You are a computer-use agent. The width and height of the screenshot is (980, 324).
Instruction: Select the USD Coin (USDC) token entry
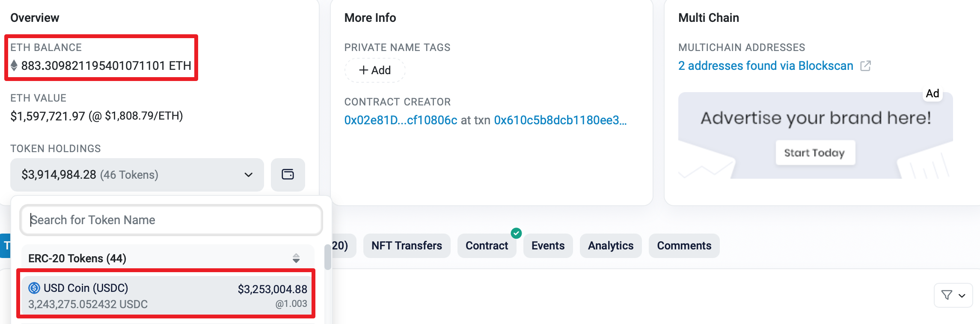pos(168,295)
